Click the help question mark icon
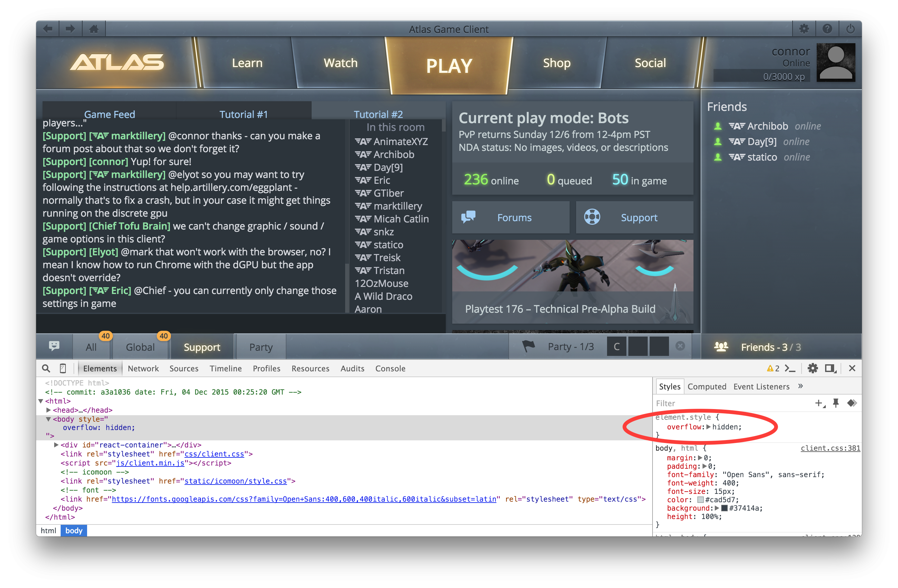The image size is (898, 588). pos(827,29)
